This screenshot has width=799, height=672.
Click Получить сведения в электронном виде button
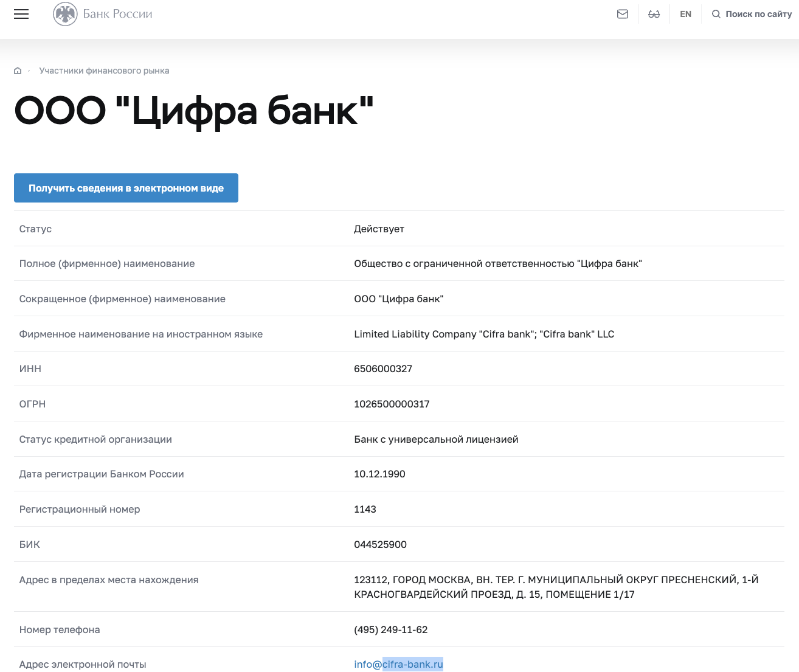click(x=126, y=188)
